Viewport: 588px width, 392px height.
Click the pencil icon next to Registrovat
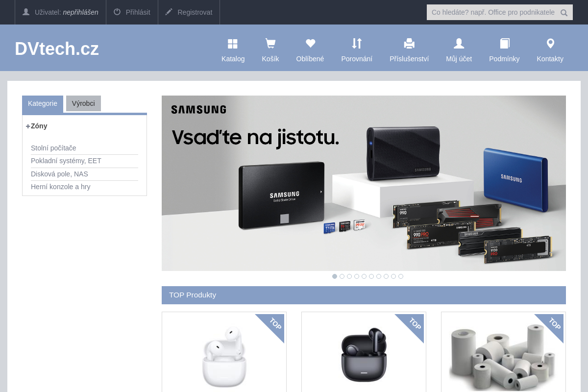(x=169, y=12)
